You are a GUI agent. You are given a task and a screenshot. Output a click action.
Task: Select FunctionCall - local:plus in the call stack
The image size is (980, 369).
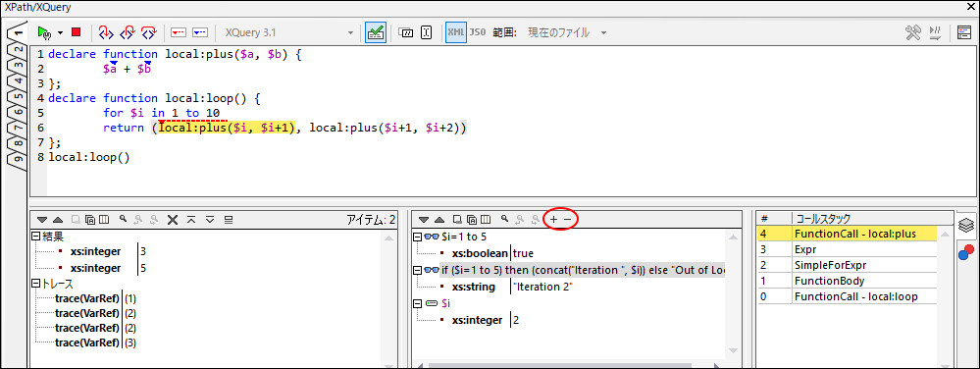tap(847, 234)
